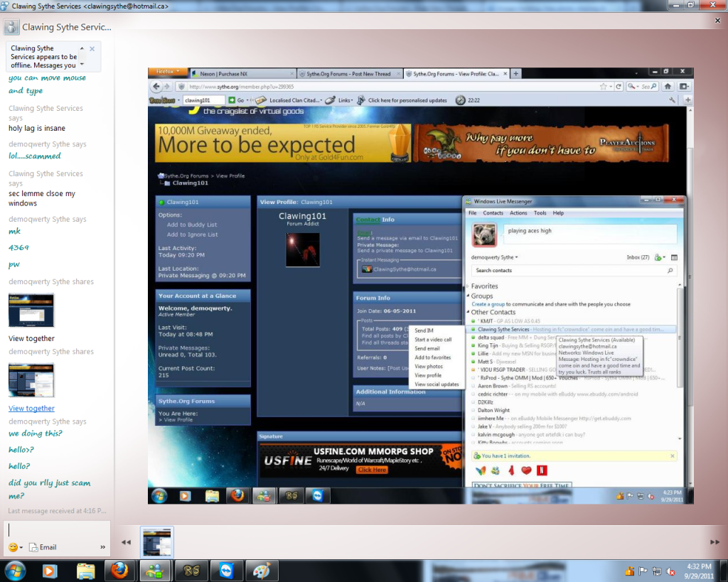Image resolution: width=728 pixels, height=582 pixels.
Task: Click the message '4369'
Action: coord(18,247)
